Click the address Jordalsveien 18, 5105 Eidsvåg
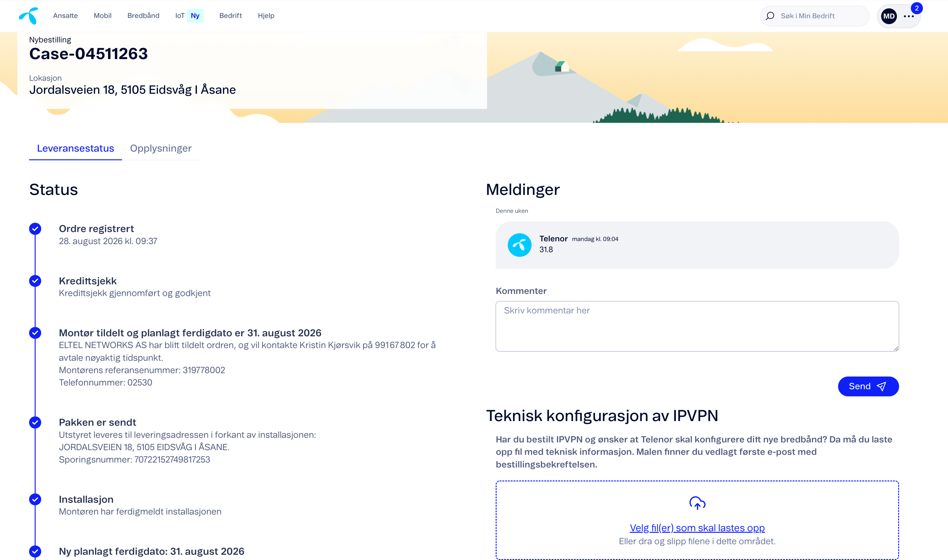948x560 pixels. point(133,90)
